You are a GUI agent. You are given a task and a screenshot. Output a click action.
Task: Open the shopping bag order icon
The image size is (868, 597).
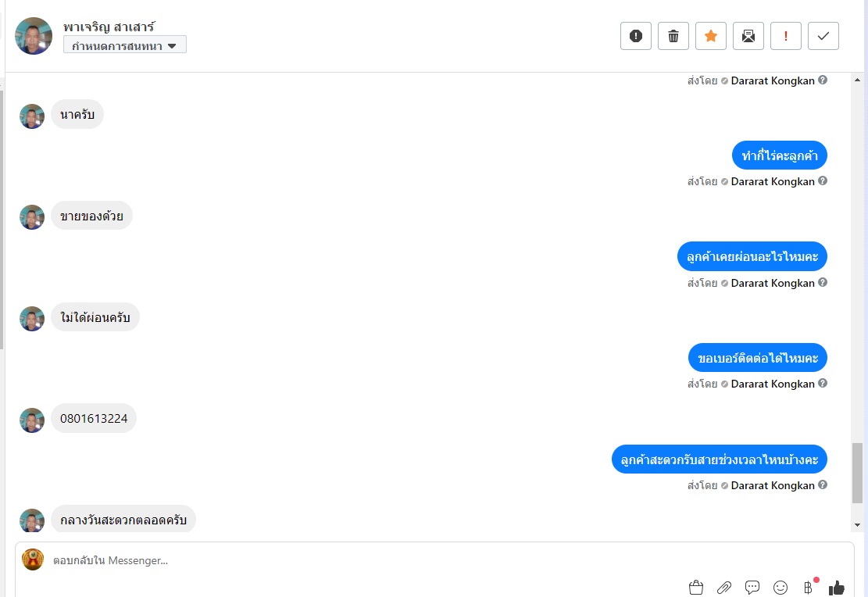coord(696,587)
